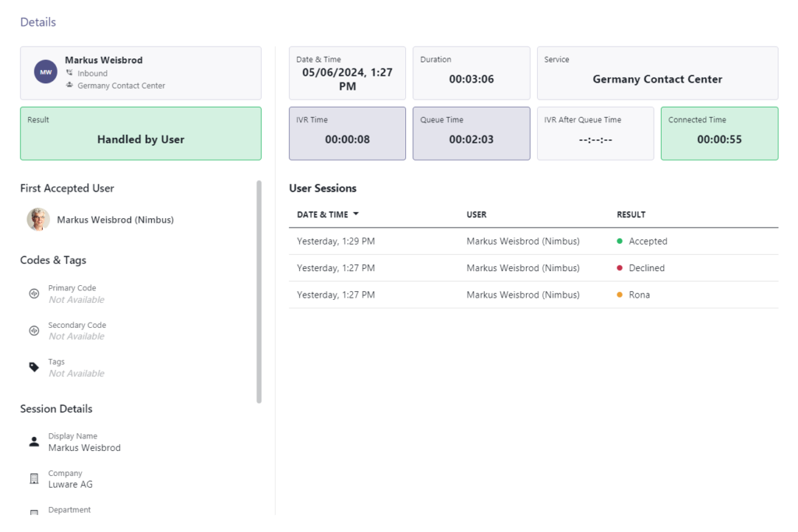Viewport: 798px width, 532px height.
Task: Select the Primary Code icon
Action: pyautogui.click(x=34, y=293)
